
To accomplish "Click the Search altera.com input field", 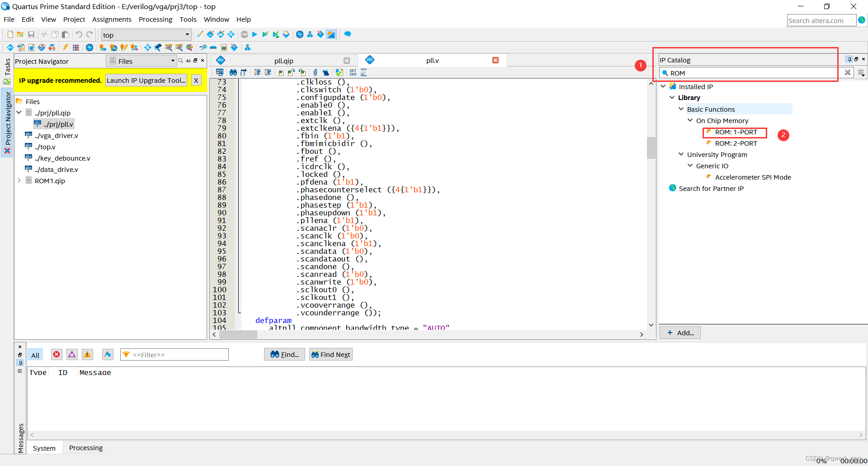I will click(821, 20).
